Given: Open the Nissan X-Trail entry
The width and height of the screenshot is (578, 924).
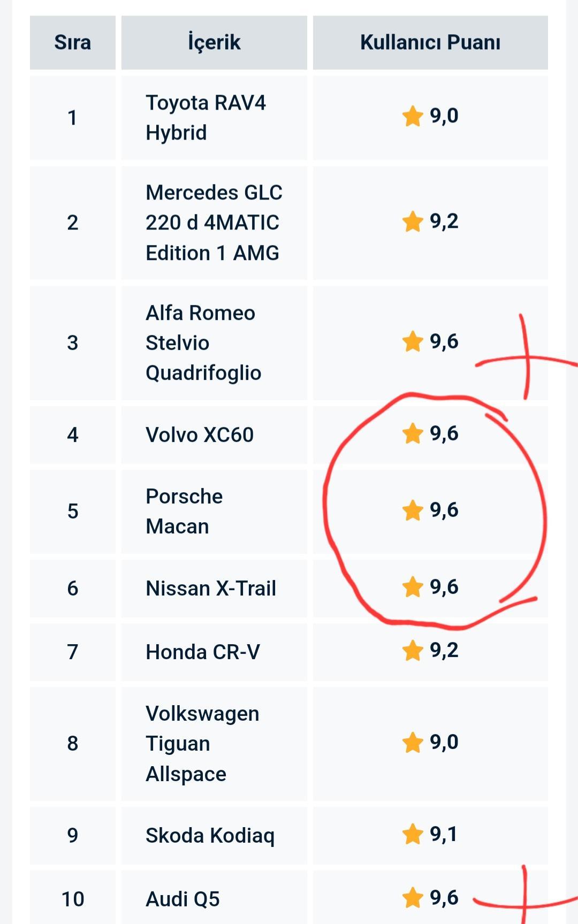Looking at the screenshot, I should 211,588.
